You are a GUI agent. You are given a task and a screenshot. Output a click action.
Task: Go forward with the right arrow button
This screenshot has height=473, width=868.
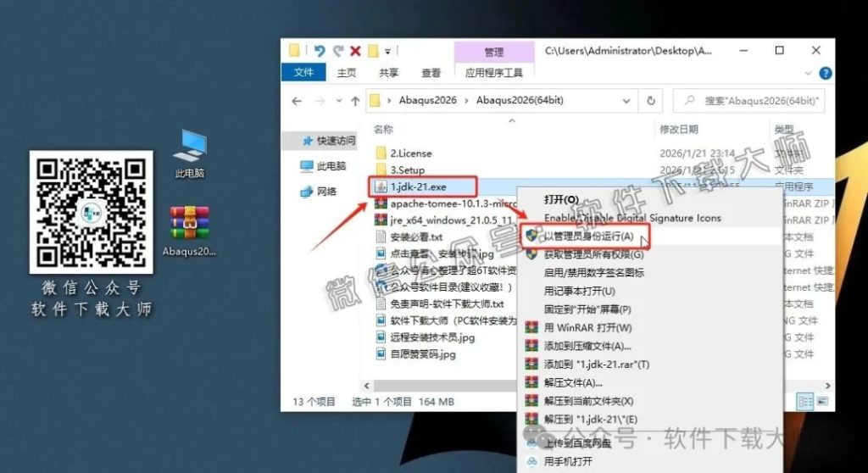pos(320,101)
